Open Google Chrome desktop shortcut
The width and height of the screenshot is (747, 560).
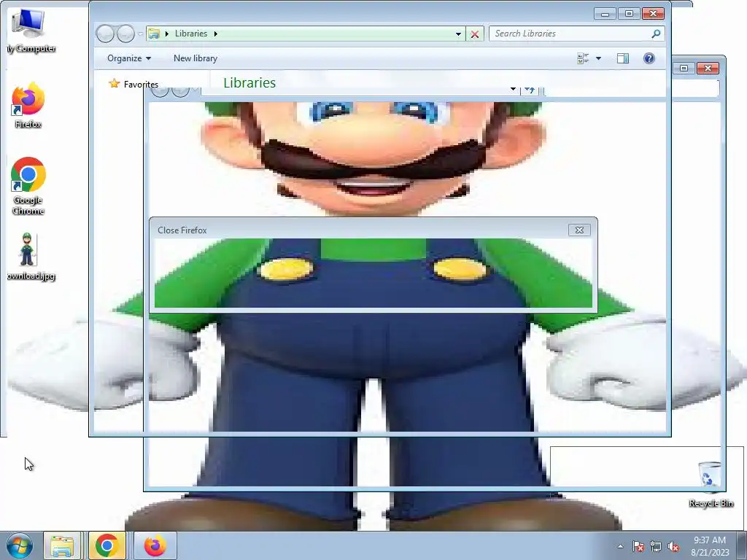coord(28,186)
